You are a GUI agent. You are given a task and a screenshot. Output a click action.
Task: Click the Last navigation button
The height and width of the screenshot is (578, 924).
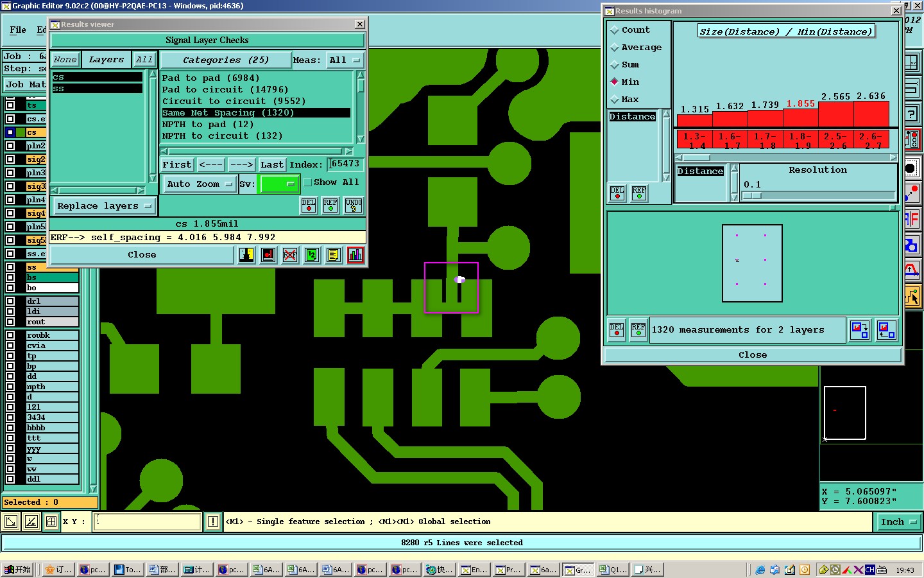pos(272,165)
